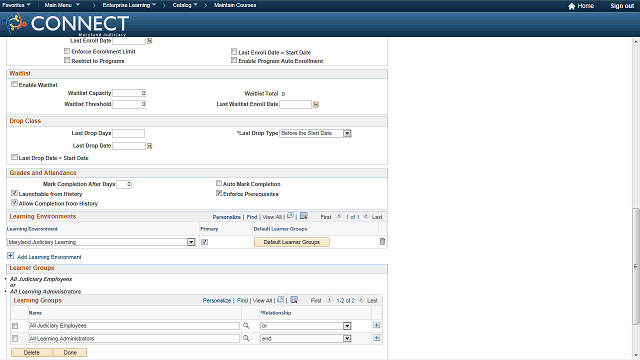This screenshot has width=640, height=360.
Task: Add row after All Judiciary Employees
Action: [376, 325]
